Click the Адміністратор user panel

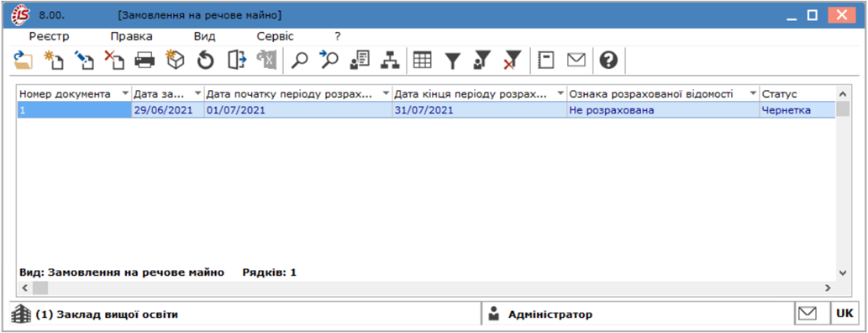click(637, 314)
